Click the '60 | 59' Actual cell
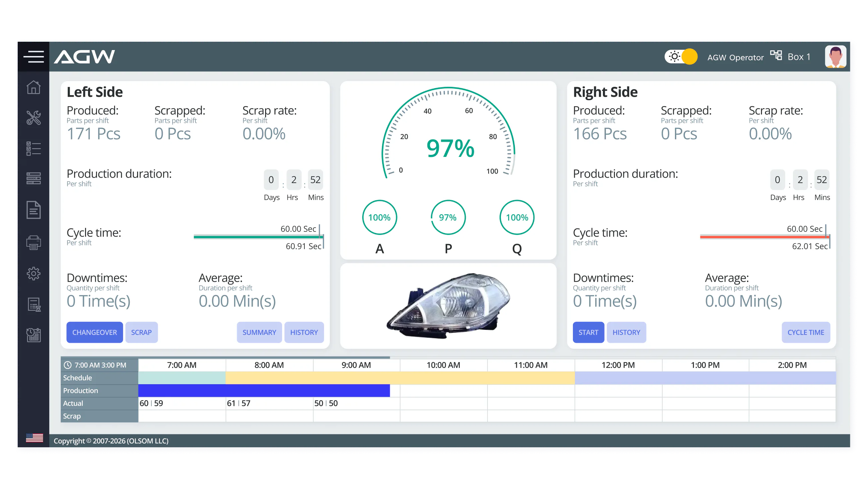The image size is (868, 489). (182, 403)
